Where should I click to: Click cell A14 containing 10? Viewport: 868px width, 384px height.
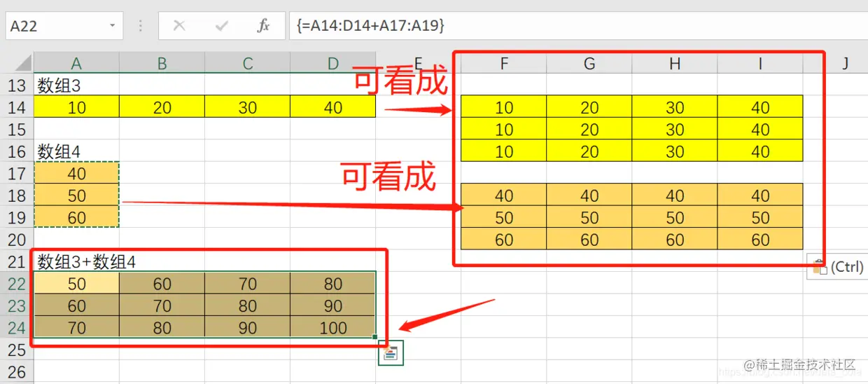pyautogui.click(x=76, y=107)
